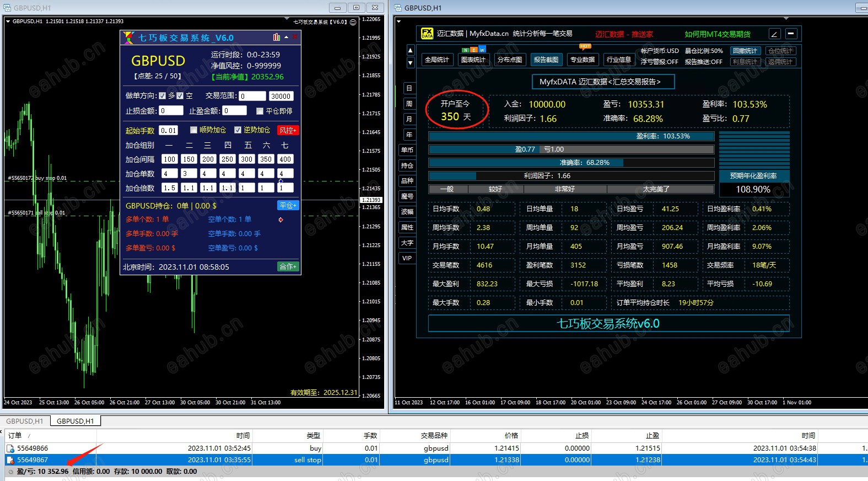Click the 返佣统计 button

coord(780,62)
